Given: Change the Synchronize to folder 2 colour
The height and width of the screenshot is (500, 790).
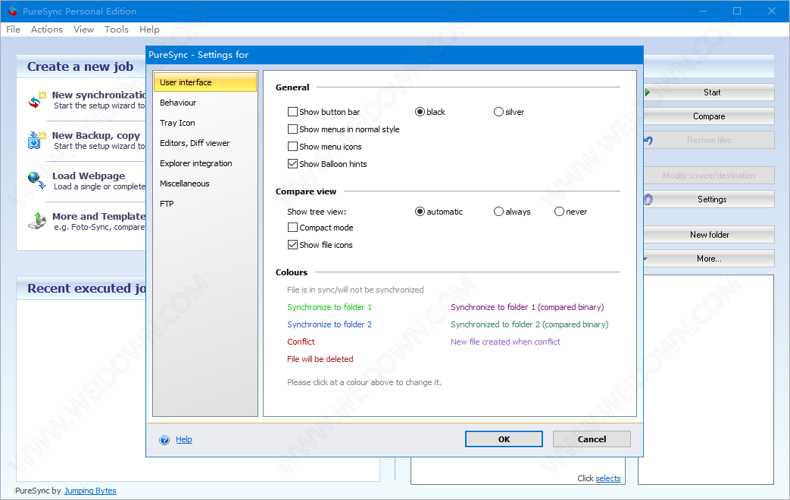Looking at the screenshot, I should coord(330,324).
